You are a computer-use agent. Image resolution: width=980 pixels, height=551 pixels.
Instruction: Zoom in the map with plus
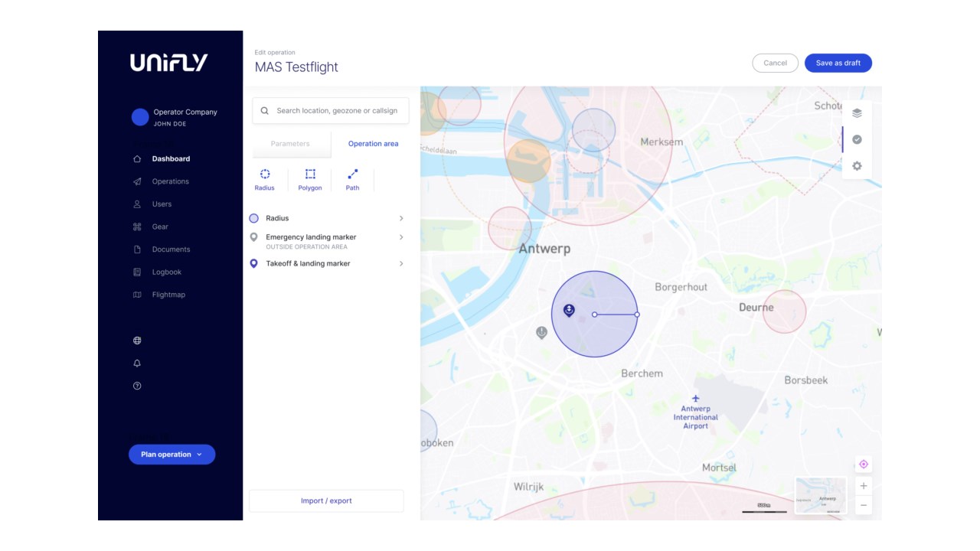(864, 486)
